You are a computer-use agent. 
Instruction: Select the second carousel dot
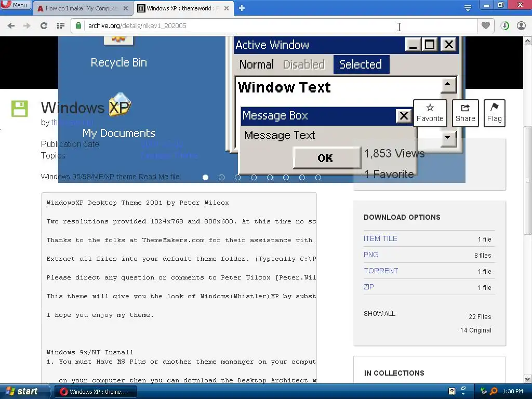pyautogui.click(x=221, y=178)
